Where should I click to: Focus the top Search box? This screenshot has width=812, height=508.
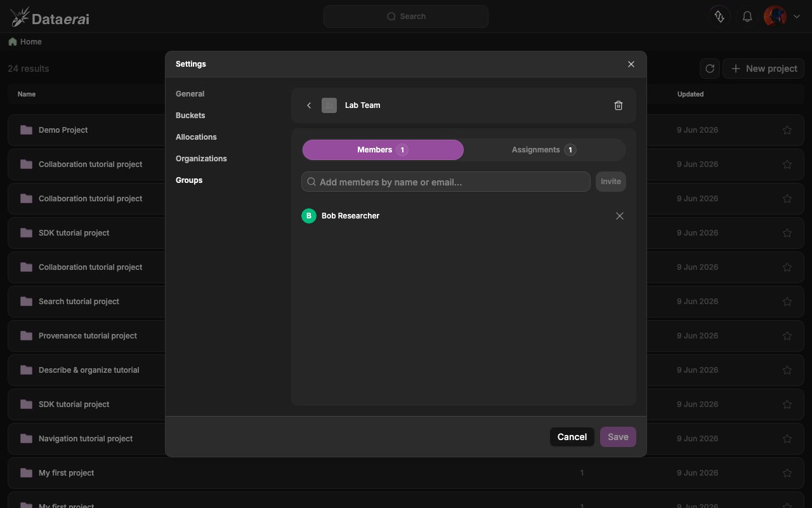pos(406,17)
